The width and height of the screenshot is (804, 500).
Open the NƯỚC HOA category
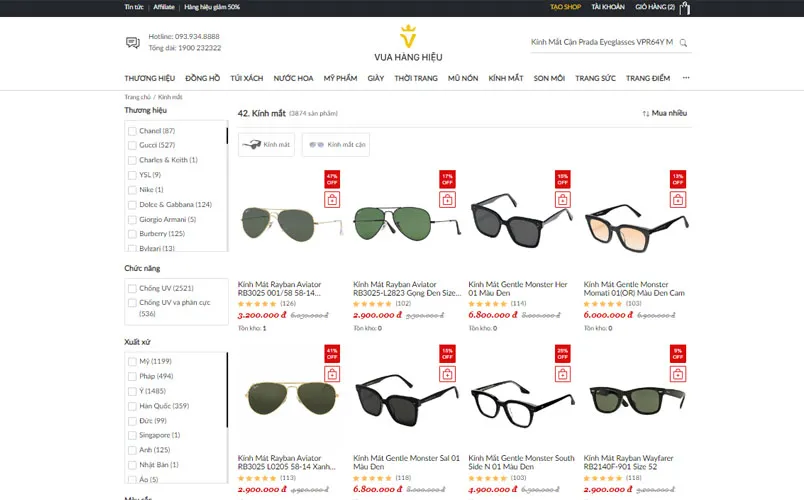pyautogui.click(x=293, y=78)
